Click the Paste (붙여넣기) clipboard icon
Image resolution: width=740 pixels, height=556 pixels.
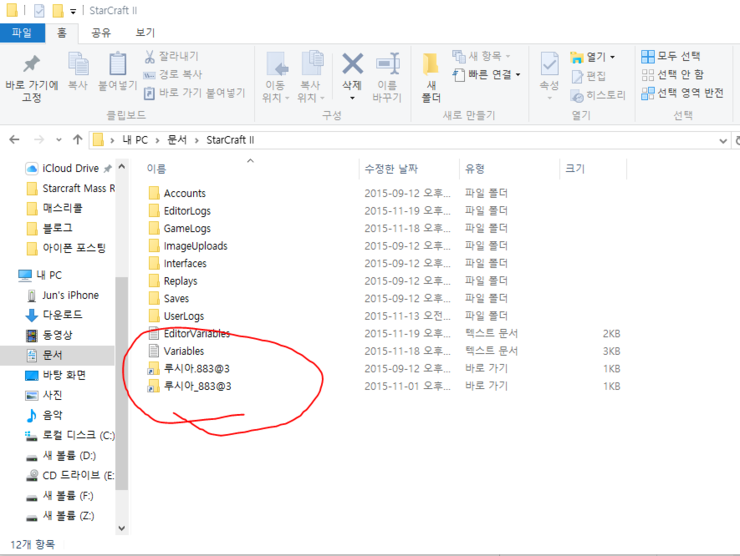click(x=118, y=64)
